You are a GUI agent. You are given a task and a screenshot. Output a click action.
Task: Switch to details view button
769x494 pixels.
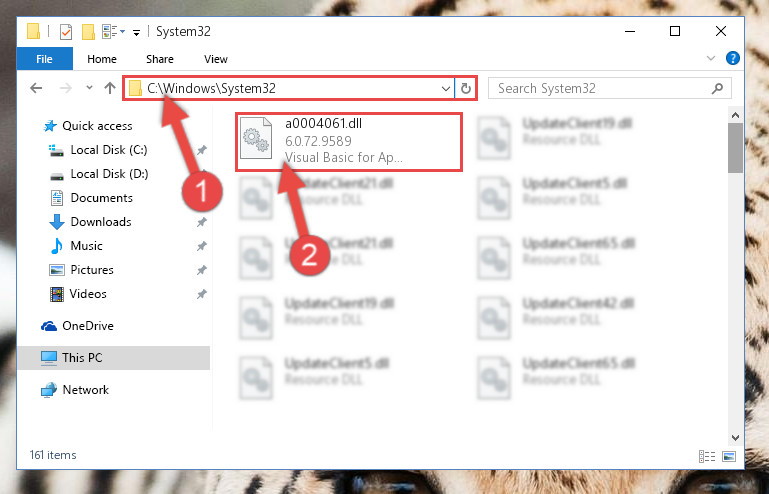tap(707, 457)
